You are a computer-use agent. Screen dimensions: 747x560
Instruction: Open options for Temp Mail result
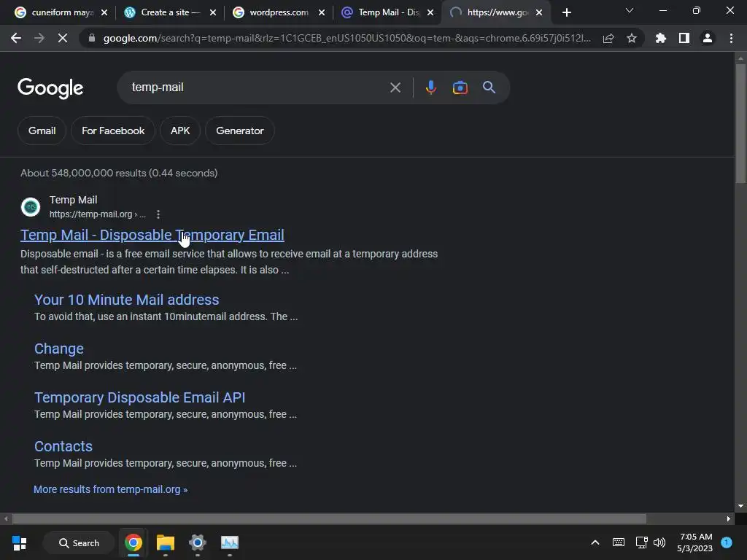[158, 214]
